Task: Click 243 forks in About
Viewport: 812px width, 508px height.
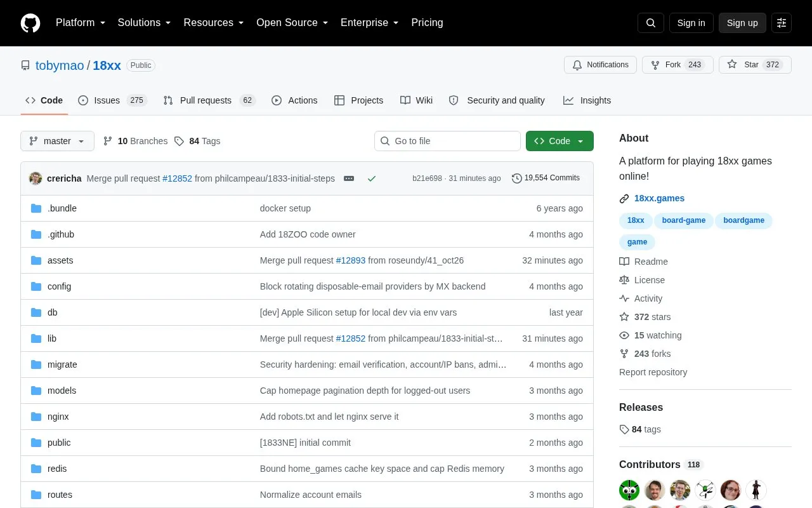Action: (645, 354)
